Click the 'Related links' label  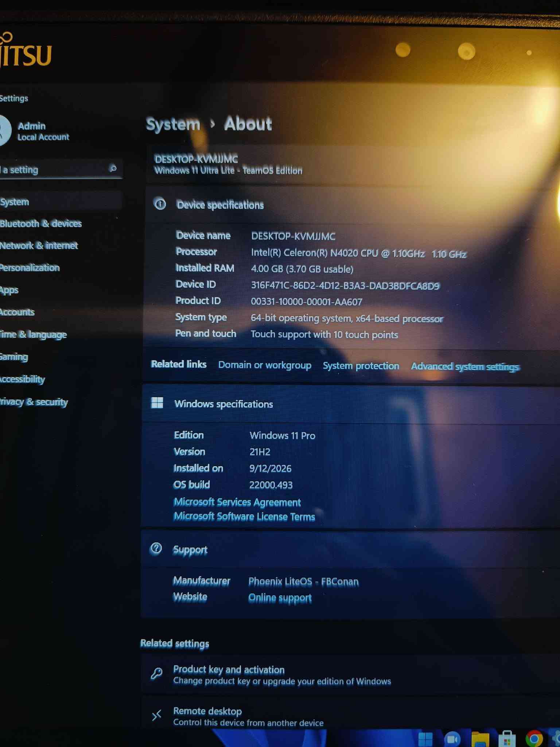(179, 364)
